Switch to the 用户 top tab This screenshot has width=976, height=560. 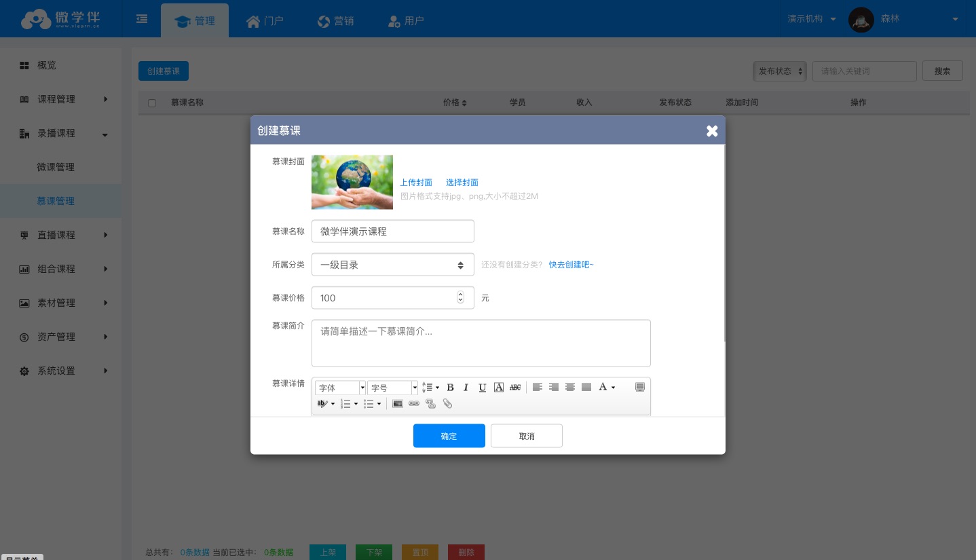[406, 20]
